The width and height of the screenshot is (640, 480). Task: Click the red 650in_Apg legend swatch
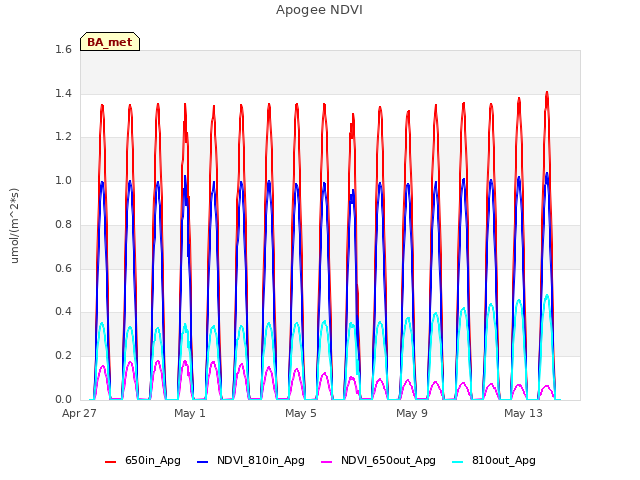pos(111,461)
